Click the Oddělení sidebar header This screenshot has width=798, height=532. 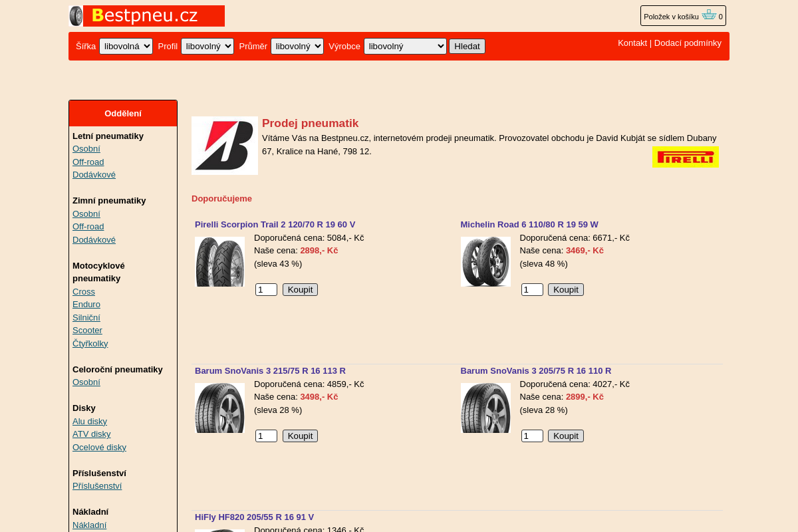point(123,113)
